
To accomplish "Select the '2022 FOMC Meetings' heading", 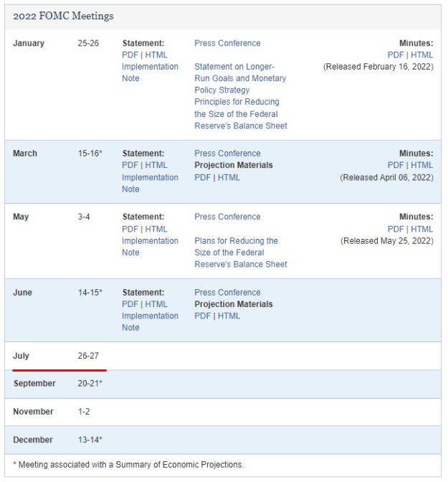I will 63,16.
